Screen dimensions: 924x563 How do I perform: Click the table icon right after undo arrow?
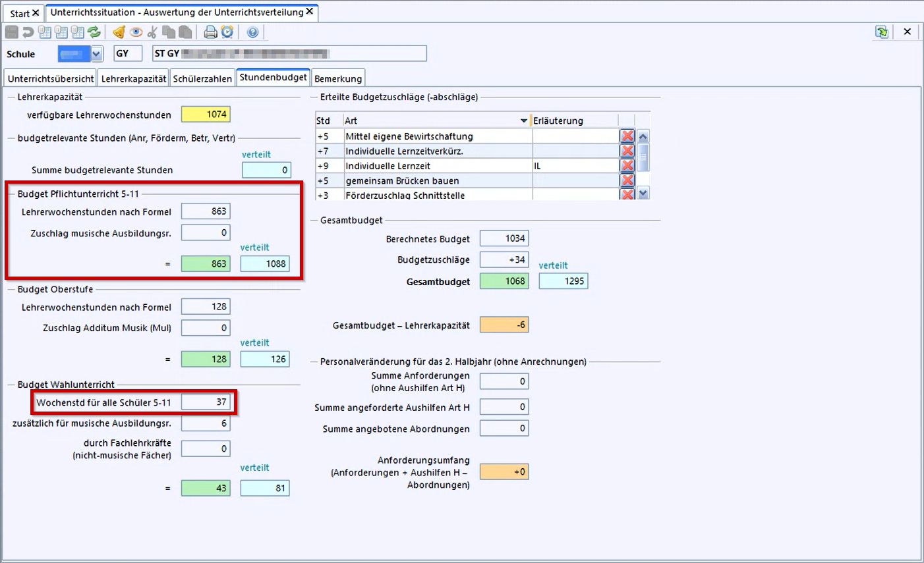45,32
